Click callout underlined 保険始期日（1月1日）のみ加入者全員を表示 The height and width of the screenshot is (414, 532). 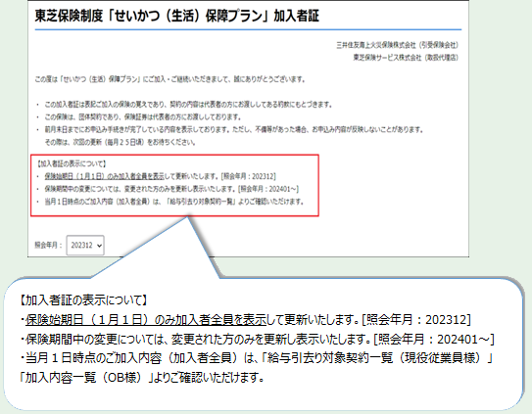146,319
